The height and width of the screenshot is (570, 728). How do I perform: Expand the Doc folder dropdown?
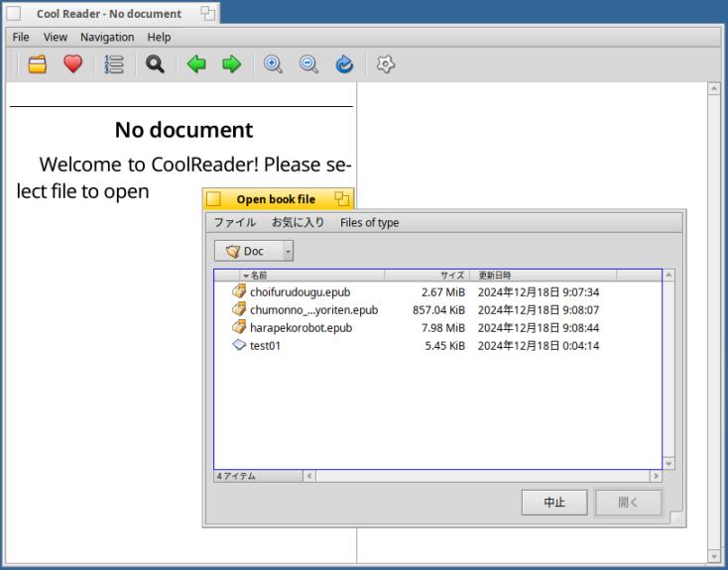point(254,251)
